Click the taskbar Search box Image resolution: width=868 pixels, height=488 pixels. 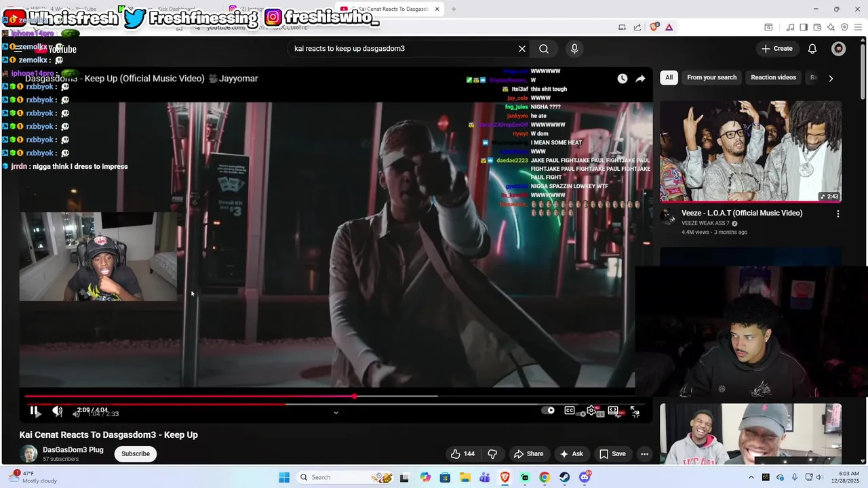coord(346,477)
